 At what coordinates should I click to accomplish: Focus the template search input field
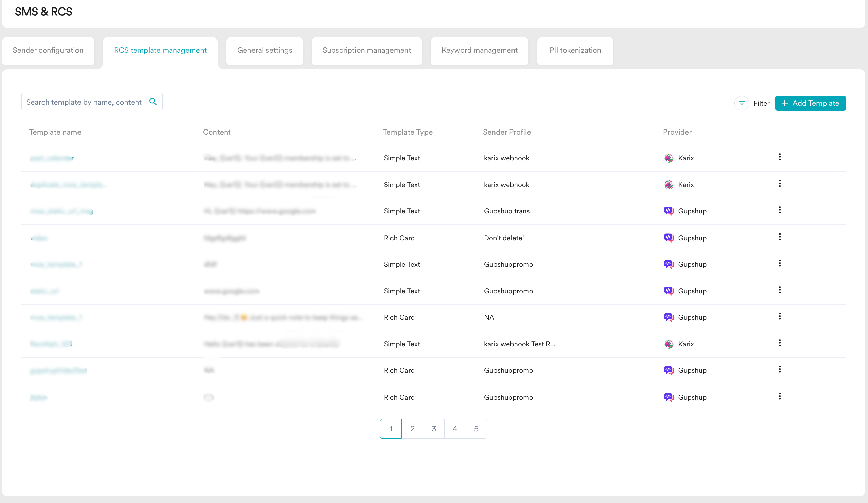pyautogui.click(x=84, y=102)
